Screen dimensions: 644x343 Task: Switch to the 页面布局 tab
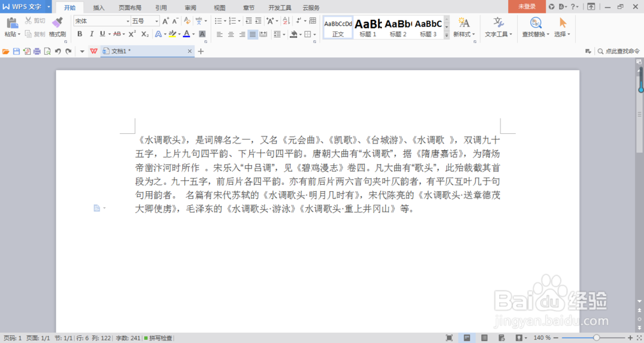[x=130, y=7]
